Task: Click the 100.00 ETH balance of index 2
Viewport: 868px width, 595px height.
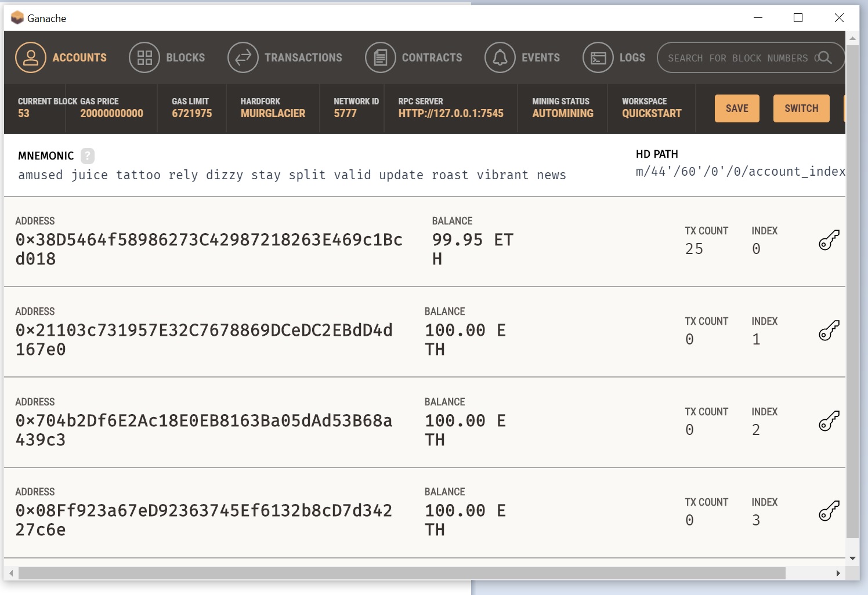Action: tap(465, 430)
